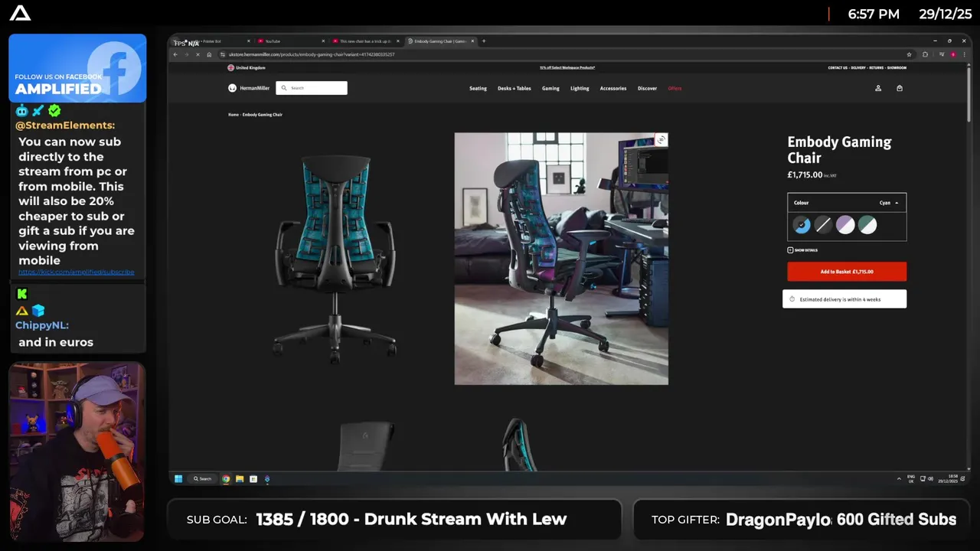Click the browser address bar URL
This screenshot has height=551, width=980.
(312, 54)
